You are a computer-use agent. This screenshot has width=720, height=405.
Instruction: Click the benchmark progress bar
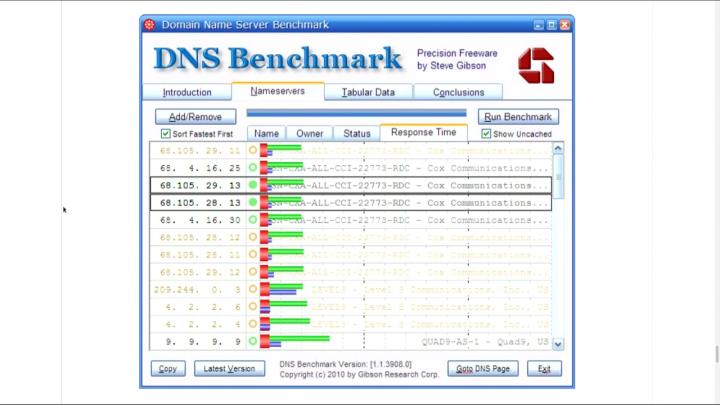click(x=356, y=113)
